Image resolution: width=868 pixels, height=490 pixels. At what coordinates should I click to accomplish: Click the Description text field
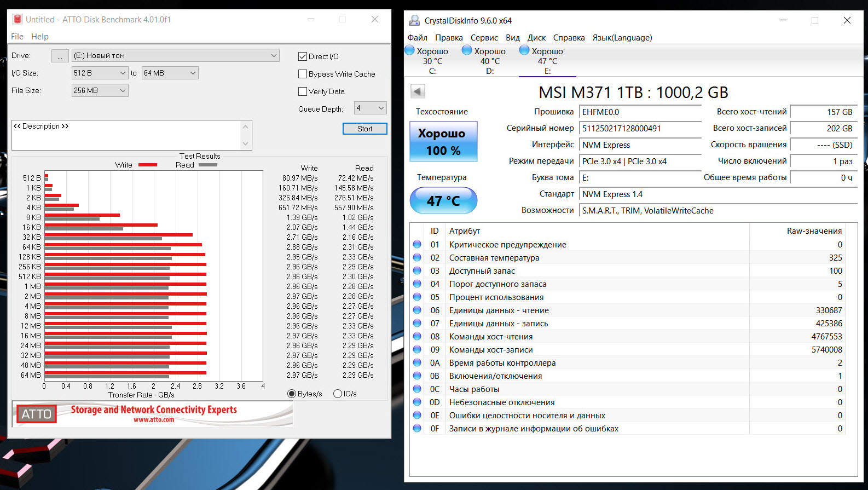pyautogui.click(x=126, y=135)
